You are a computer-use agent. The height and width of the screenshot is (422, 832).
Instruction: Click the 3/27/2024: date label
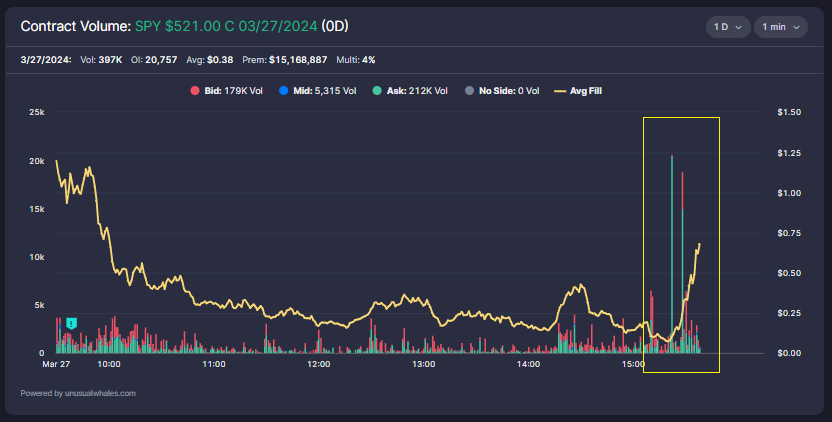[x=46, y=60]
